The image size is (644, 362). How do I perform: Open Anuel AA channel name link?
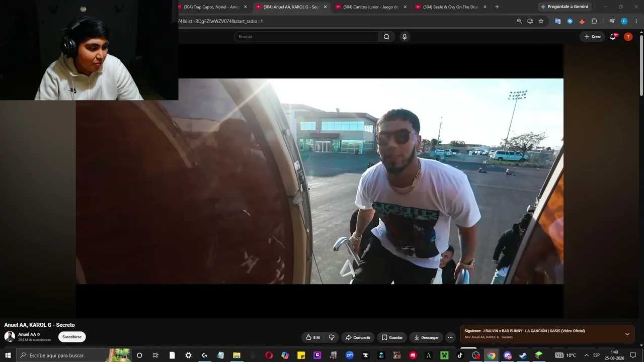click(27, 334)
